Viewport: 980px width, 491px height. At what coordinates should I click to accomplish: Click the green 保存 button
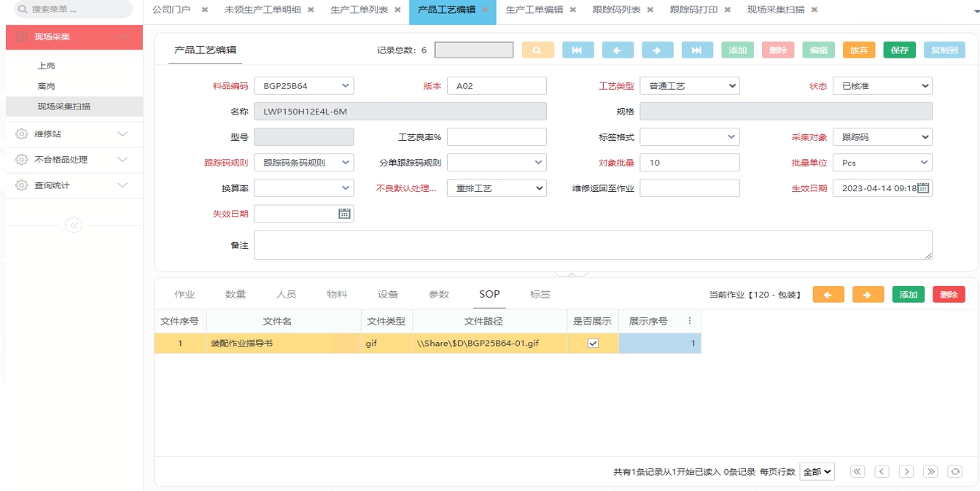[x=899, y=50]
